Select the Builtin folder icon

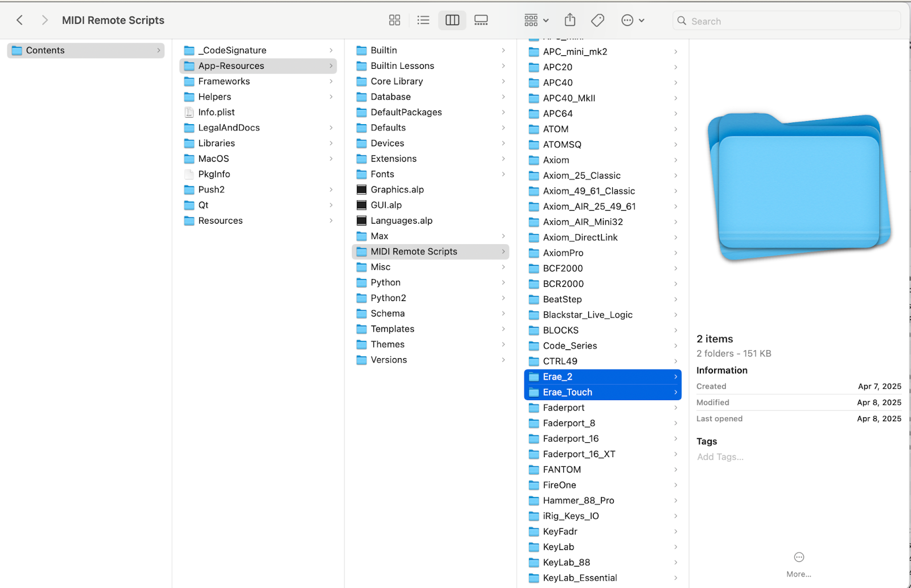(362, 51)
